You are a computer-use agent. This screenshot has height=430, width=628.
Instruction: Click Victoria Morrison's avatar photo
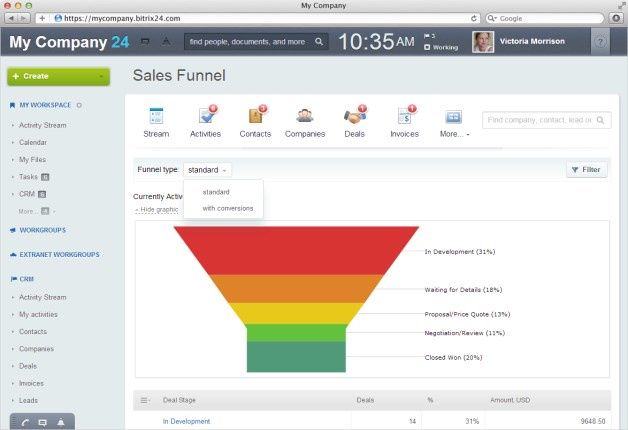click(483, 42)
